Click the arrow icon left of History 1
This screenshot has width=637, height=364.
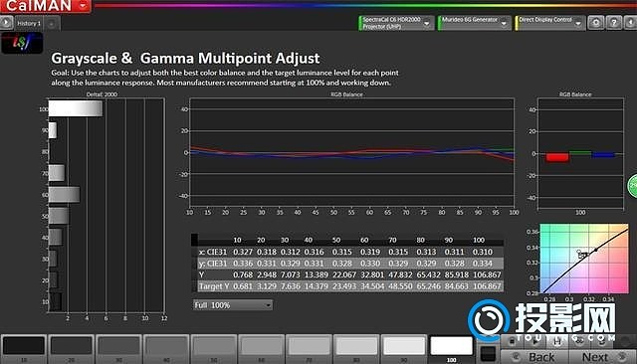pos(6,23)
